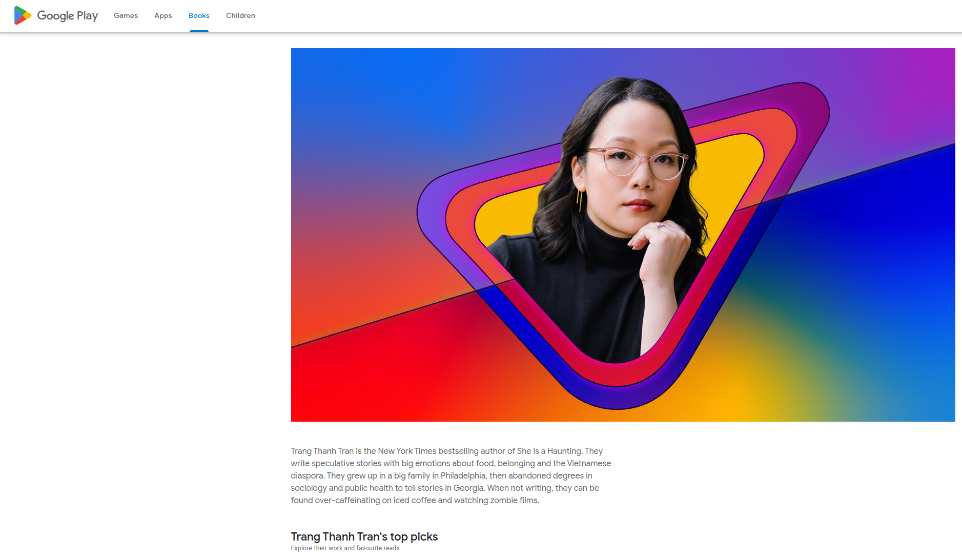
Task: Open the Games tab
Action: [126, 15]
